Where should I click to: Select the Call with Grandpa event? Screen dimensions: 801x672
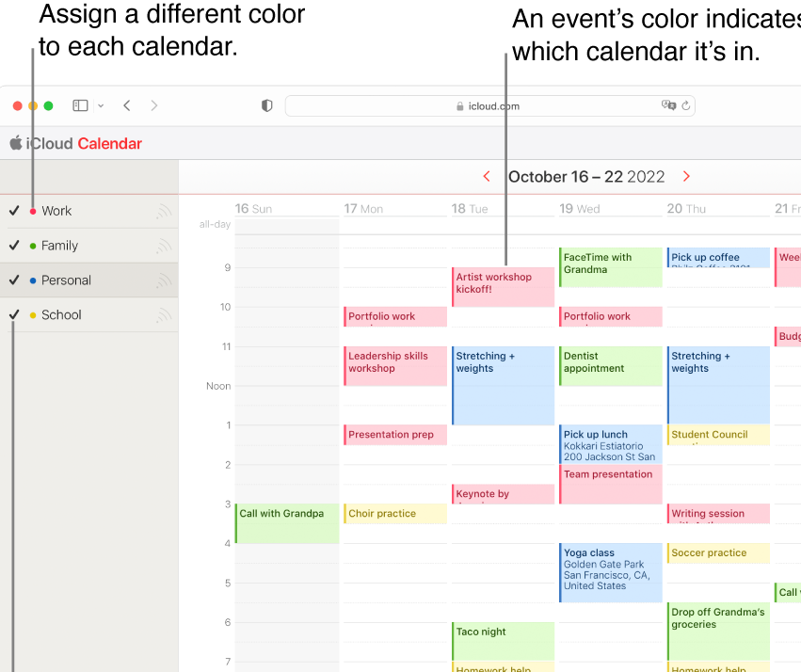coord(286,523)
